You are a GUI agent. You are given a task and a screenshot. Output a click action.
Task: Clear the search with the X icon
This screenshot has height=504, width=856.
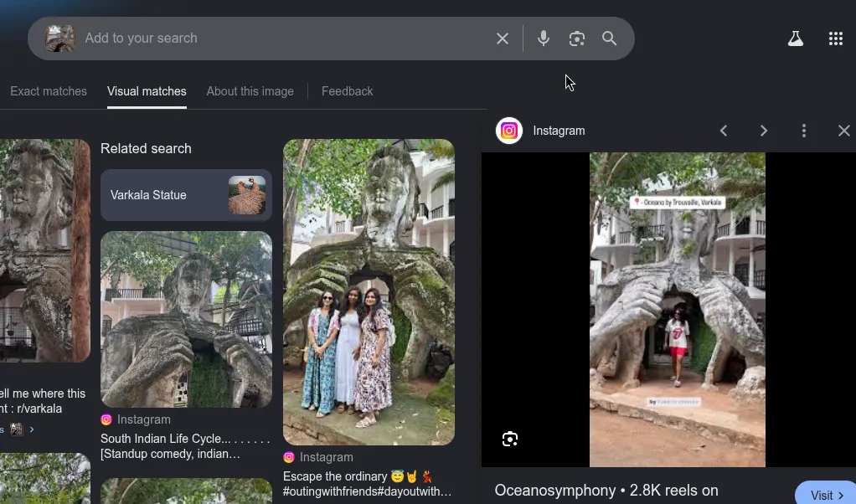503,39
